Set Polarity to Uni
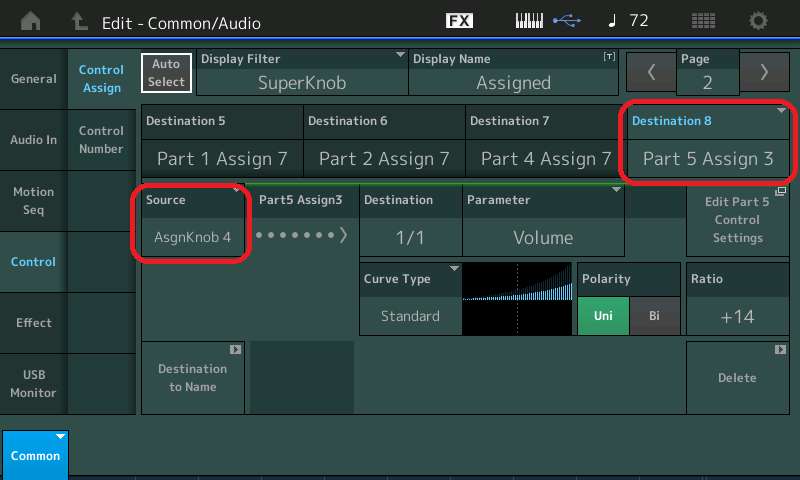 click(x=603, y=316)
